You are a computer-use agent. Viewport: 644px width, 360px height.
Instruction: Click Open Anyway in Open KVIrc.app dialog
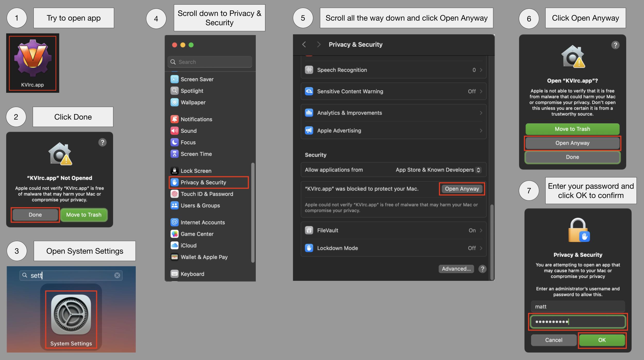(x=572, y=143)
